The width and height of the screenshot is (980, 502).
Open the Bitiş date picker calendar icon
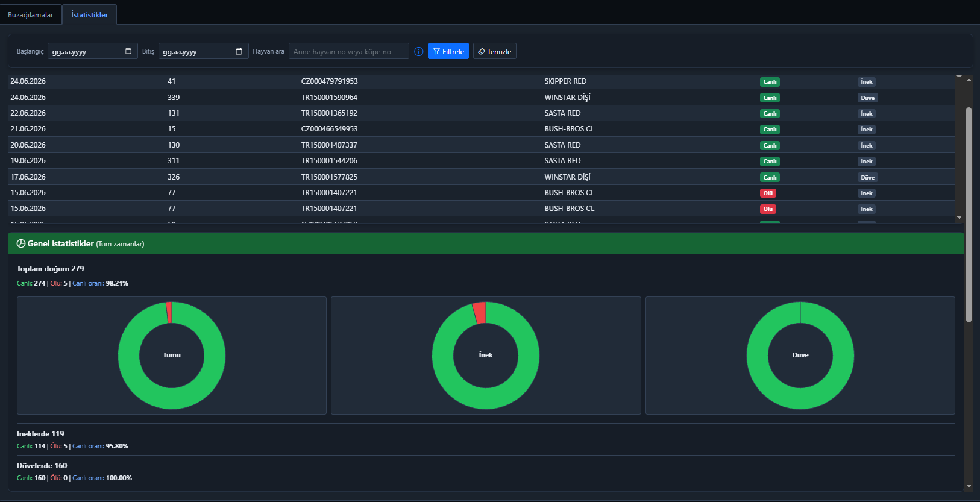pos(239,51)
